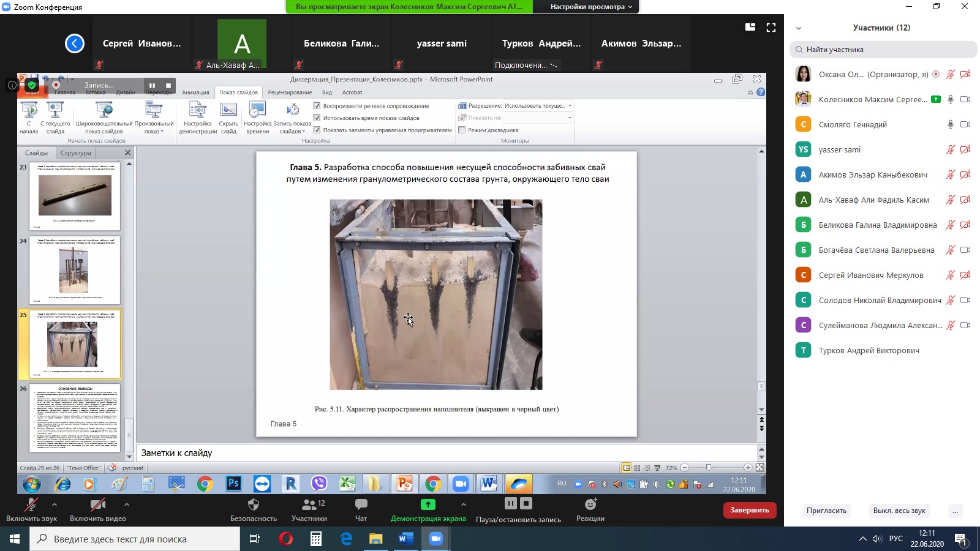Open the Участники participants button in Zoom toolbar

point(309,509)
